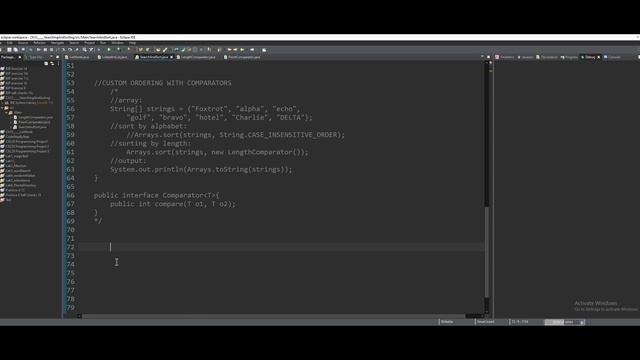Screen dimensions: 640x360
Task: Click the Arrays.sort LengthComparator code line
Action: tap(217, 152)
